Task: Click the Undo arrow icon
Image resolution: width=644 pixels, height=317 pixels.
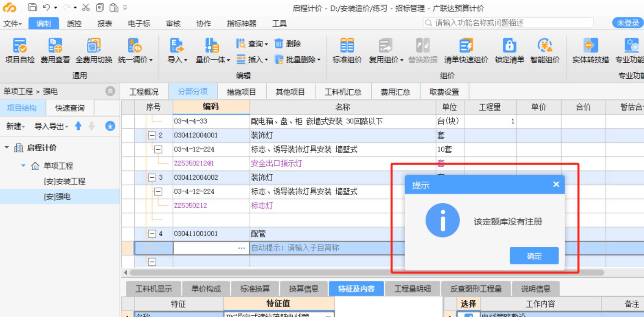Action: (47, 7)
